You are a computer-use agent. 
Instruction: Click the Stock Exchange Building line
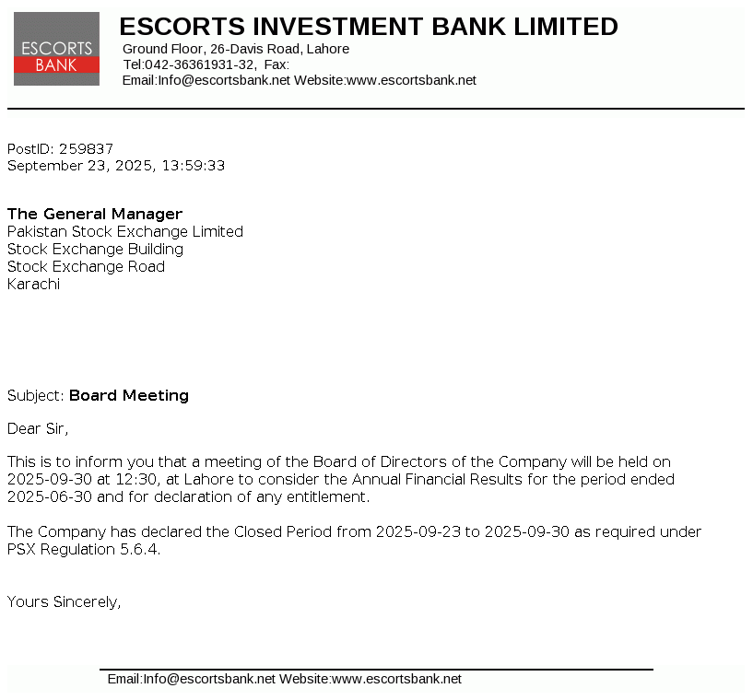(x=95, y=249)
